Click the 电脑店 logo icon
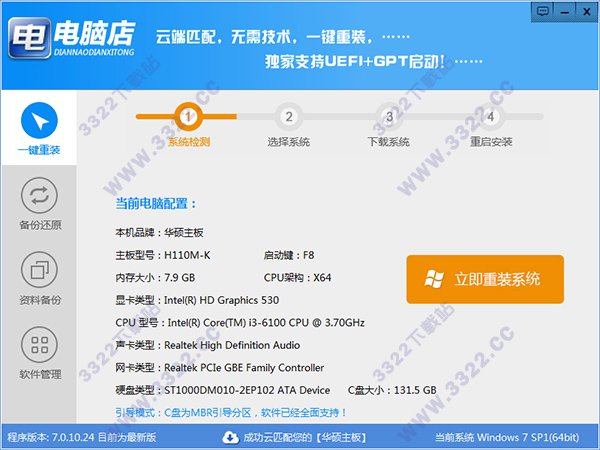The height and width of the screenshot is (450, 600). pos(29,38)
